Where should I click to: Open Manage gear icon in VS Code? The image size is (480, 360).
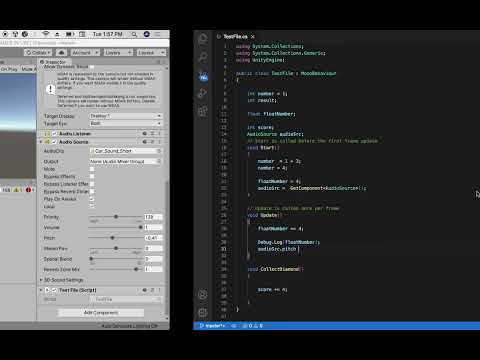coord(203,313)
